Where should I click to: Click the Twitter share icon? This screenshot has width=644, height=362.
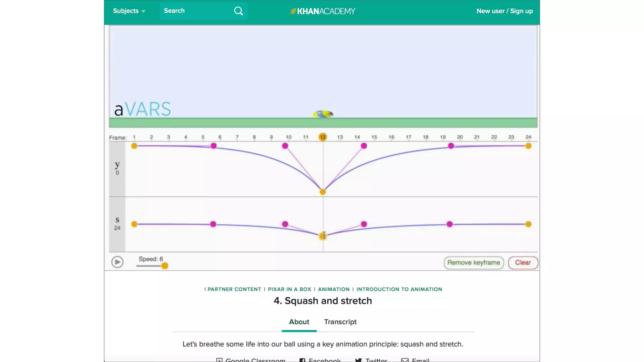pyautogui.click(x=358, y=360)
